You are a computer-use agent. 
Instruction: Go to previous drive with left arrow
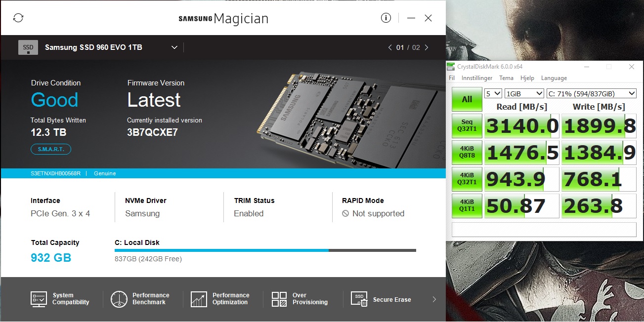(390, 47)
